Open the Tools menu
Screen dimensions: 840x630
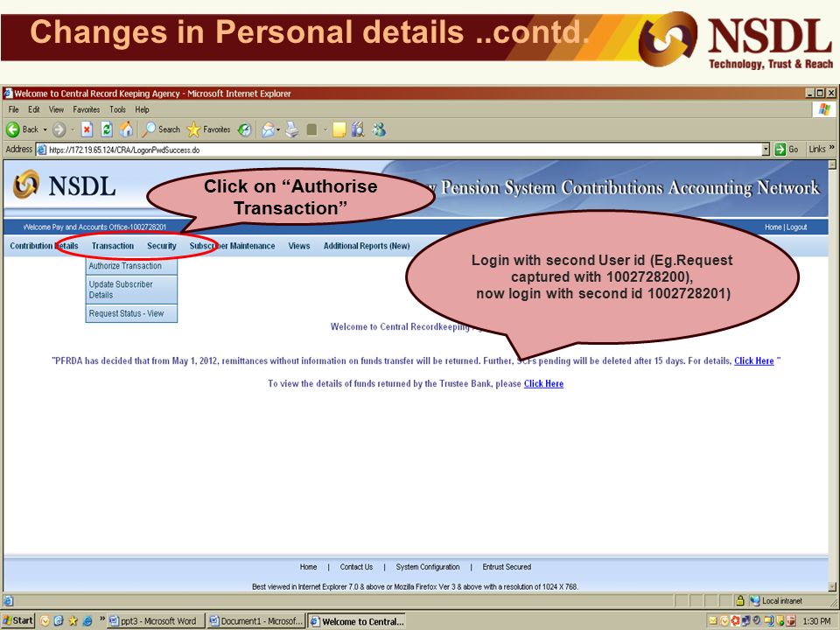pos(117,109)
